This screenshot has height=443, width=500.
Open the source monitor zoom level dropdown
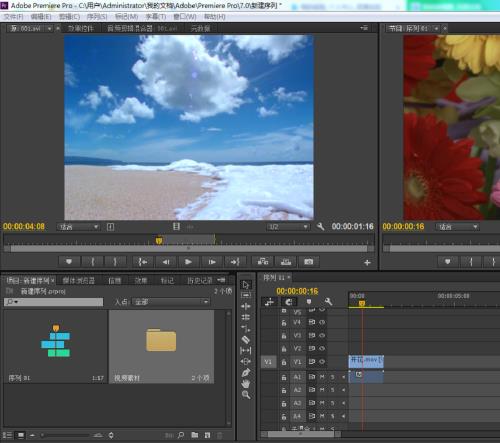pos(78,227)
